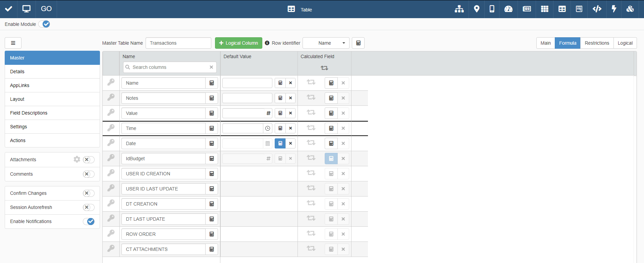Open the time picker for Time default value
This screenshot has width=644, height=263.
pos(268,128)
